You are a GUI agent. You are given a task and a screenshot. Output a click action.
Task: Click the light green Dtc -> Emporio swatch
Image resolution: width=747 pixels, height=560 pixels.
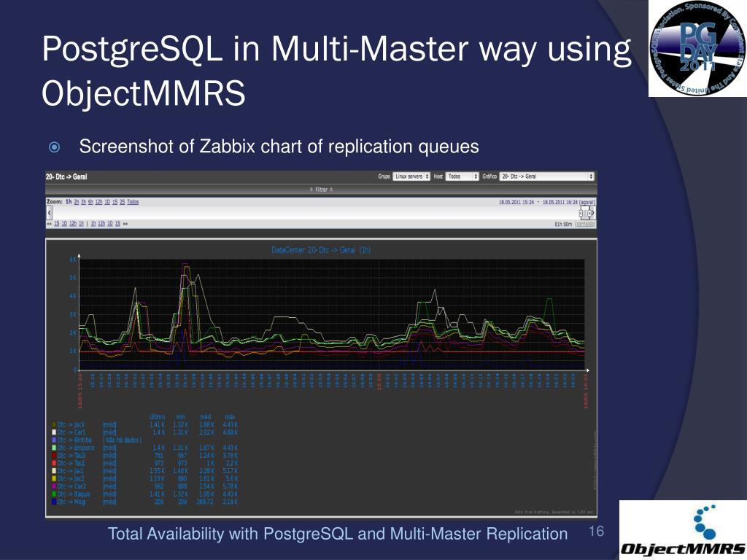[54, 448]
